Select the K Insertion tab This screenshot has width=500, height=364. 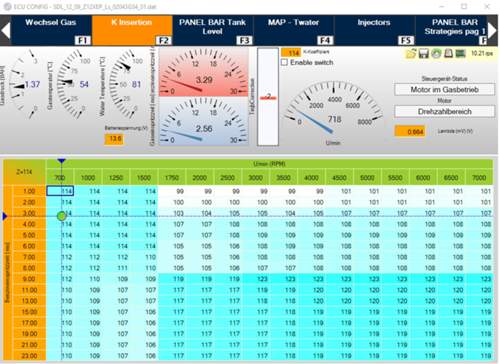[132, 30]
